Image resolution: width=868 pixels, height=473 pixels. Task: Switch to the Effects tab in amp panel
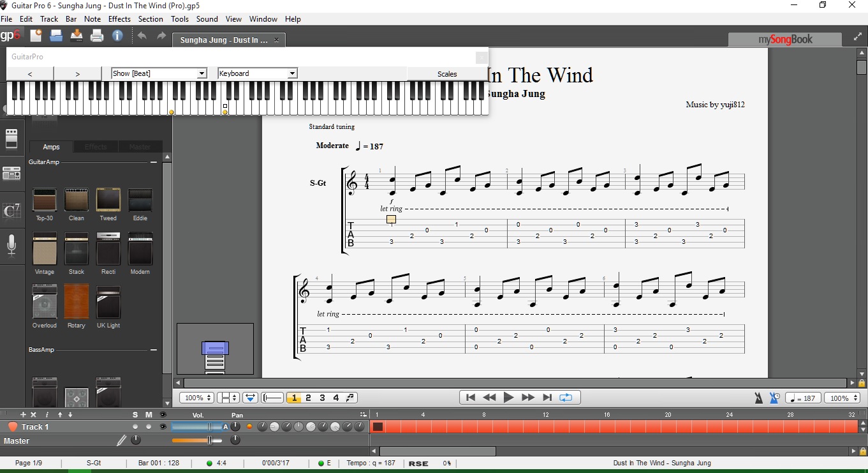click(x=96, y=147)
